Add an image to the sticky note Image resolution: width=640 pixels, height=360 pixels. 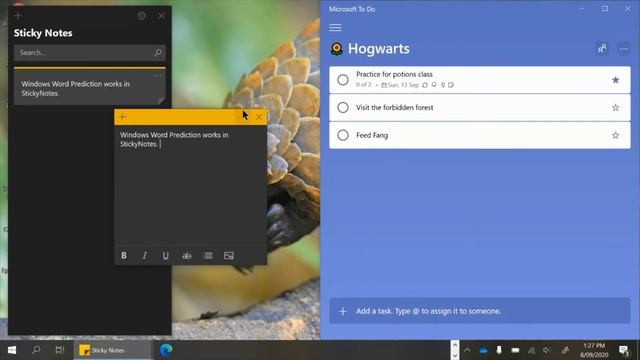pyautogui.click(x=229, y=256)
